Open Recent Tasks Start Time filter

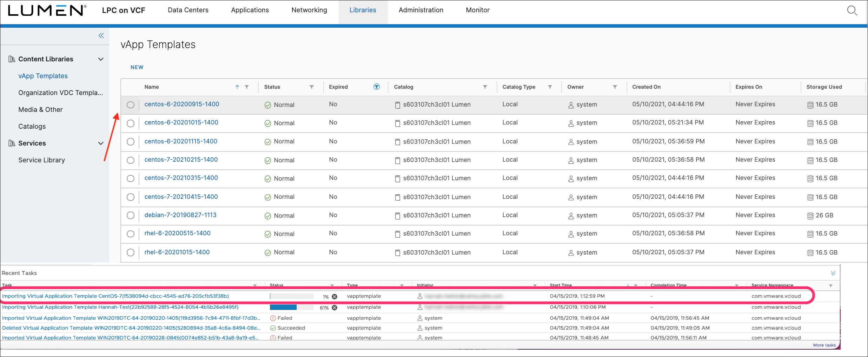click(636, 285)
